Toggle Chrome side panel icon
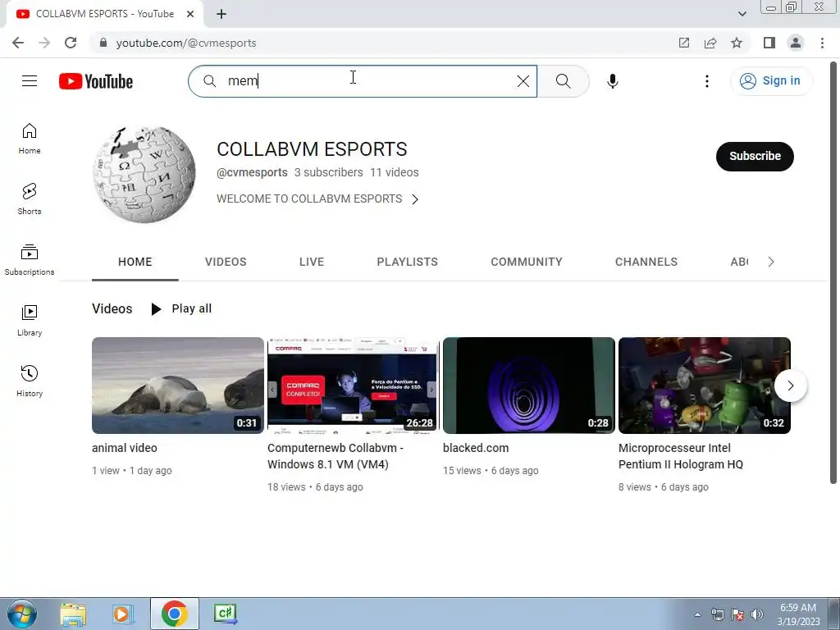Image resolution: width=840 pixels, height=630 pixels. tap(769, 43)
